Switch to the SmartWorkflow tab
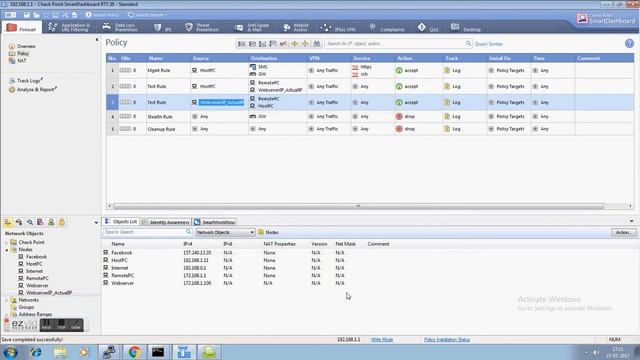The image size is (640, 360). [215, 222]
